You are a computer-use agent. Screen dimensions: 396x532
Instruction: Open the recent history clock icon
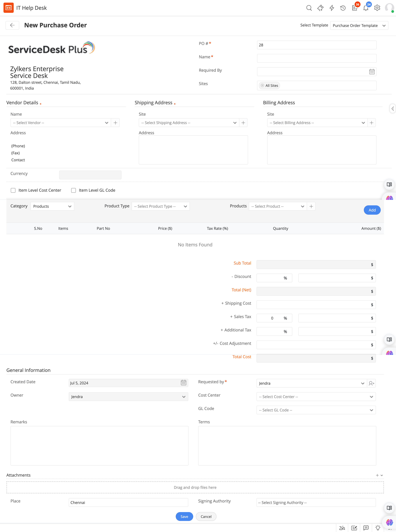tap(343, 8)
